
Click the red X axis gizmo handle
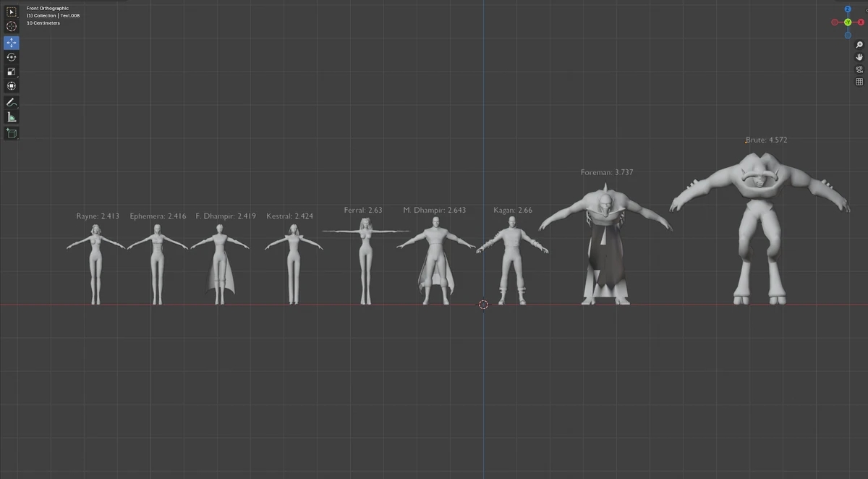[861, 22]
